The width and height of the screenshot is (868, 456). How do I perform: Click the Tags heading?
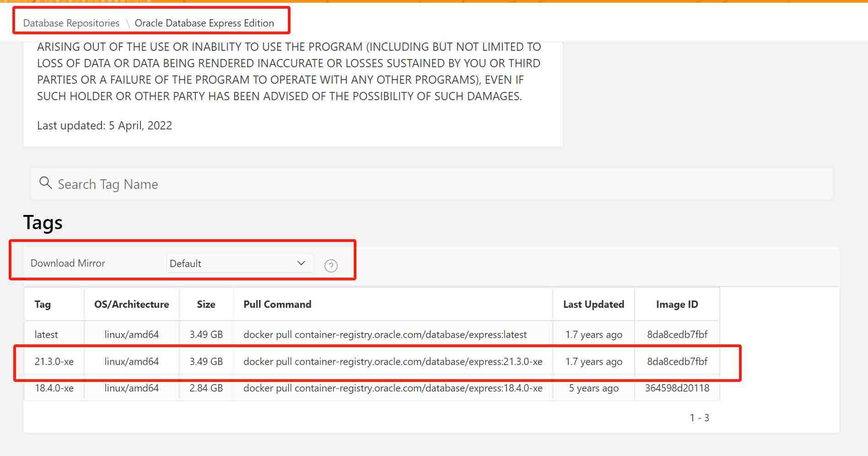43,223
